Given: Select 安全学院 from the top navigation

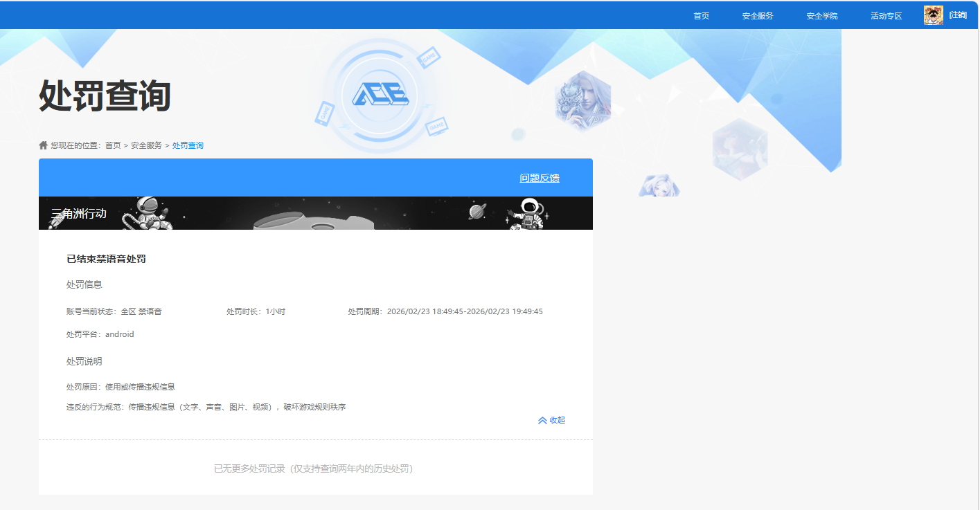Looking at the screenshot, I should [821, 15].
